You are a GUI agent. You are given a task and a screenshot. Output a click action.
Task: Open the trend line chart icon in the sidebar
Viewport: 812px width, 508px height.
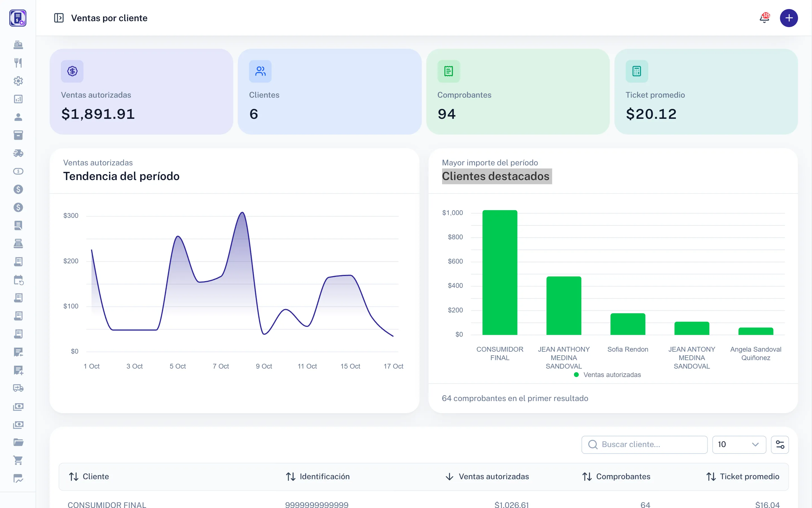pyautogui.click(x=18, y=478)
